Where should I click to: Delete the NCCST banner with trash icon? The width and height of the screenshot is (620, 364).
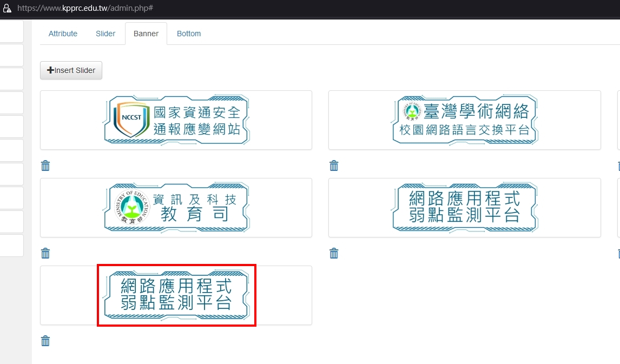45,166
